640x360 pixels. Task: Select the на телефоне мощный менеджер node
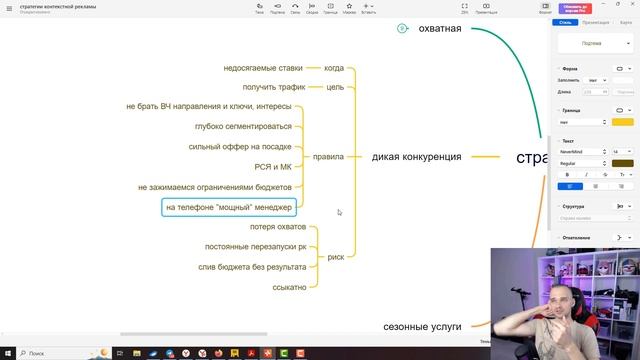click(229, 207)
